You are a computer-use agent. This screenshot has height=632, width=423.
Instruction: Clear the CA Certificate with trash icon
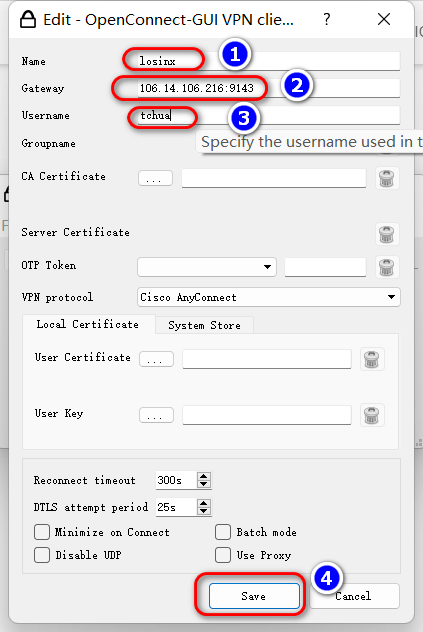point(386,178)
